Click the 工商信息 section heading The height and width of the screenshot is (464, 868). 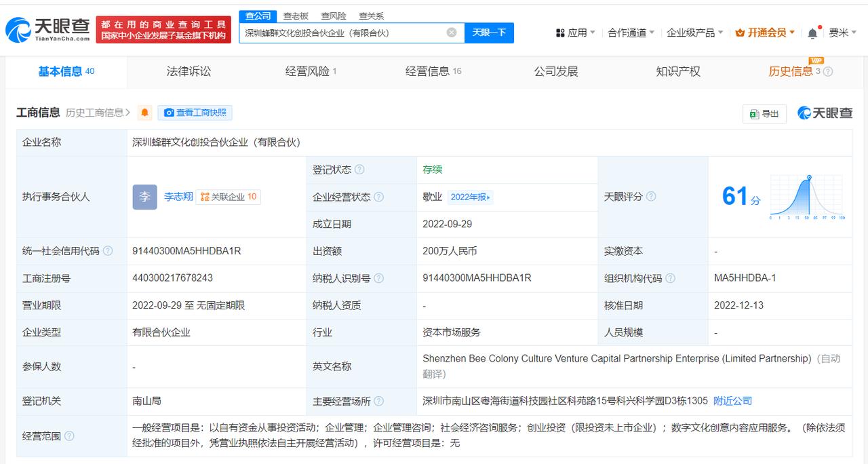[x=38, y=113]
